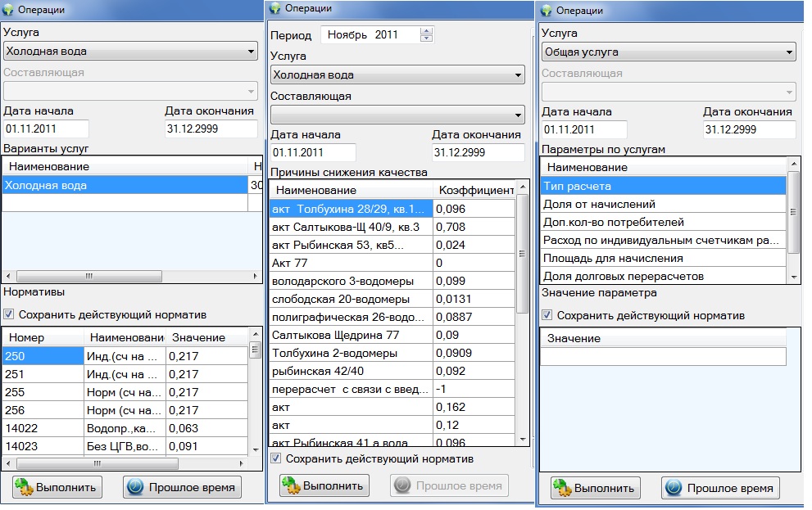Click the globe icon in right Операции title

point(546,11)
